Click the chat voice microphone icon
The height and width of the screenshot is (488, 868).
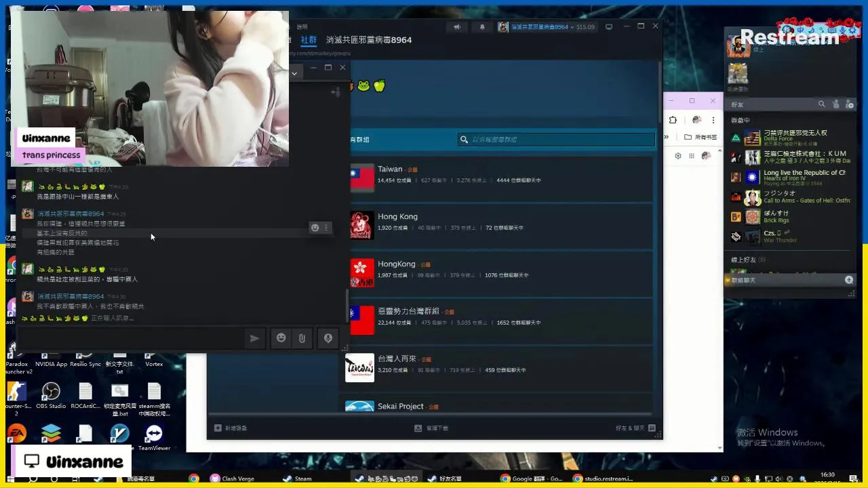[328, 338]
